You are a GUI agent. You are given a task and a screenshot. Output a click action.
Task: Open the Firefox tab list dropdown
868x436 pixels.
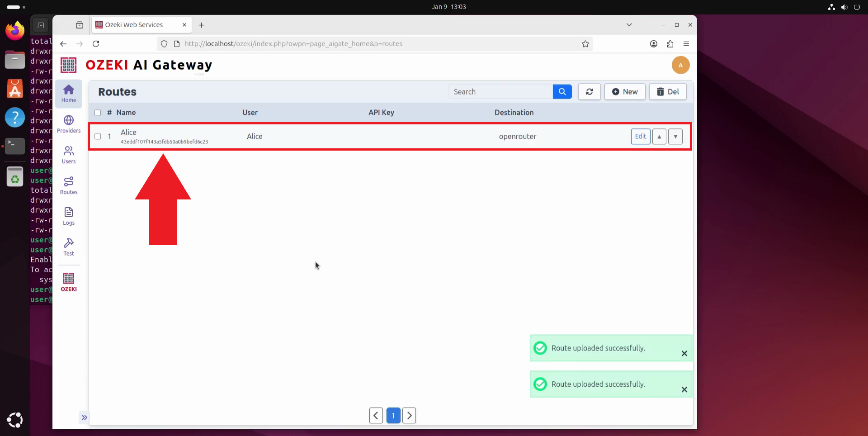click(629, 25)
